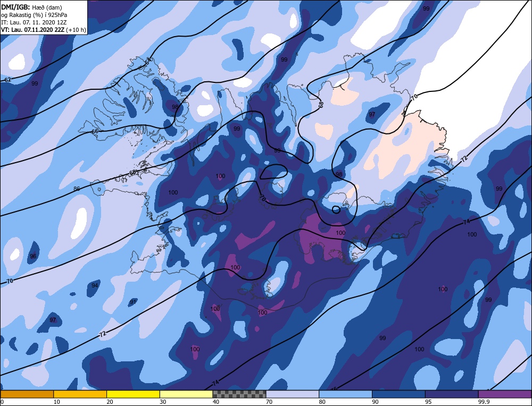Click the '(+10 h)' forecast offset text
This screenshot has height=406, width=532.
(76, 29)
